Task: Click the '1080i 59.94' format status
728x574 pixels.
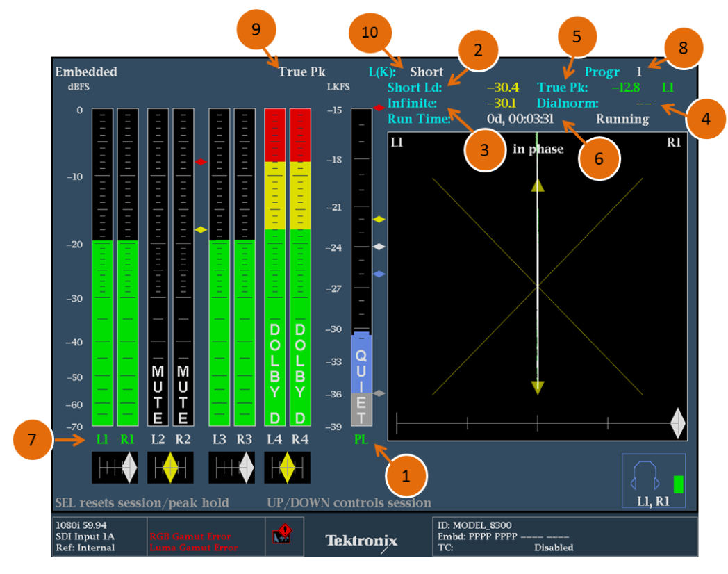Action: pyautogui.click(x=81, y=525)
